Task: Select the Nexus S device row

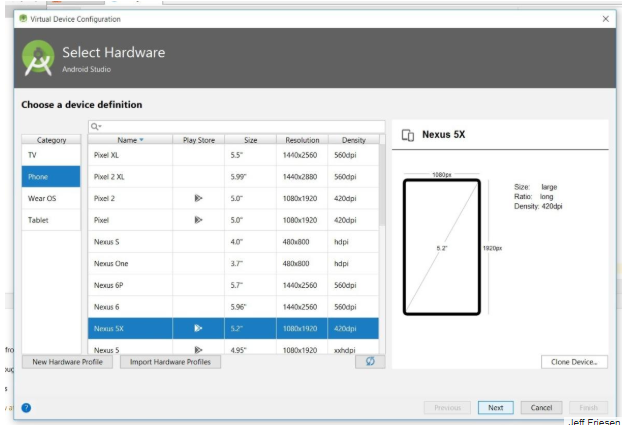Action: [x=233, y=242]
